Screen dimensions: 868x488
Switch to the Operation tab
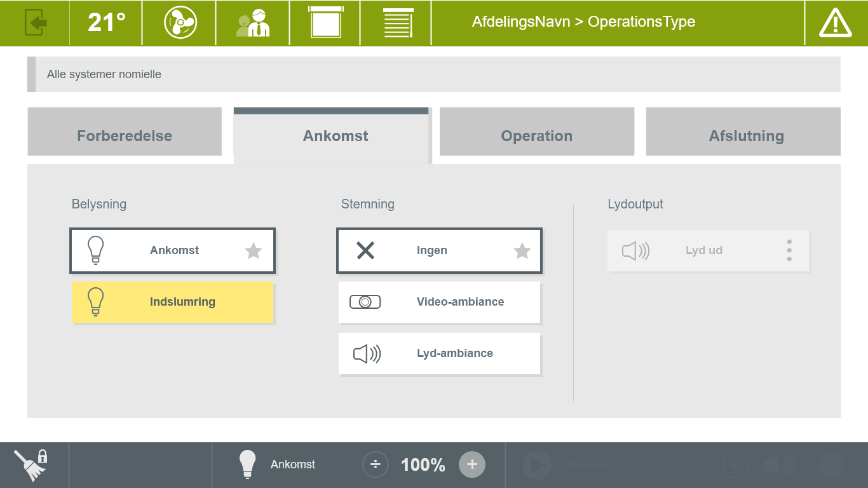[536, 135]
